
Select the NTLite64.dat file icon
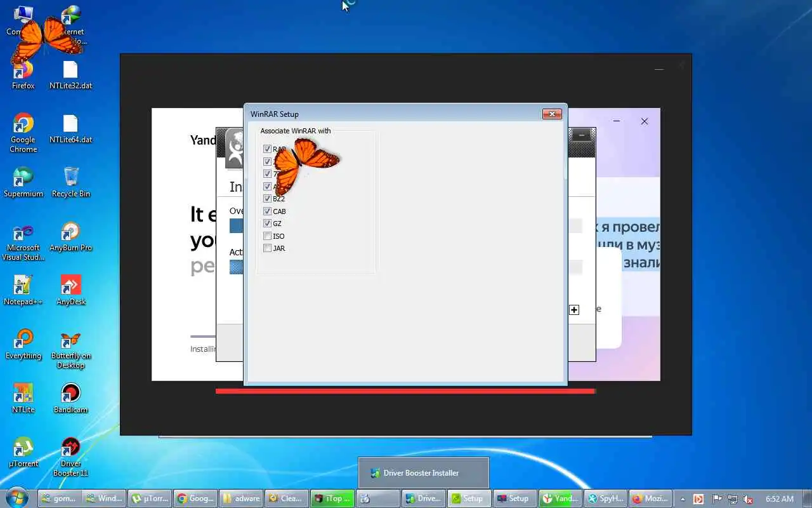[70, 129]
